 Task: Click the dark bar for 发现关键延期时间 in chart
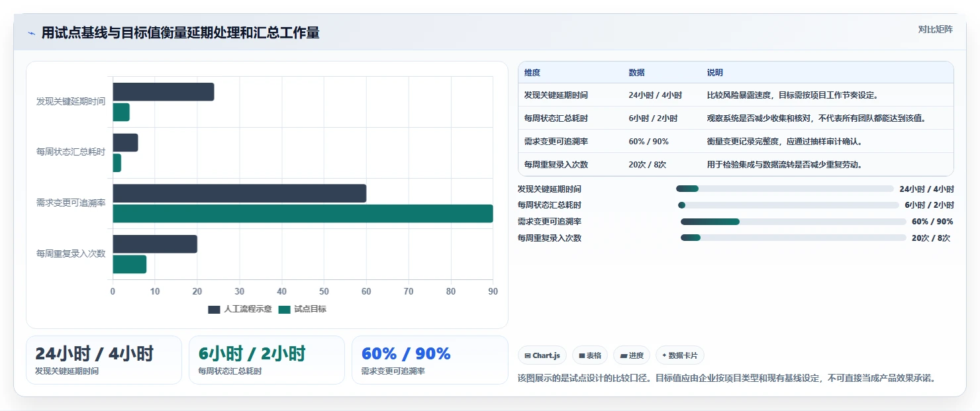(164, 92)
